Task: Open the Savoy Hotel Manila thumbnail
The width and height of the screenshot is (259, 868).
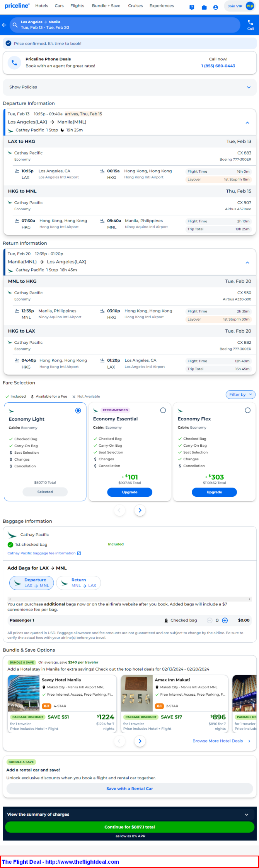Action: [24, 694]
